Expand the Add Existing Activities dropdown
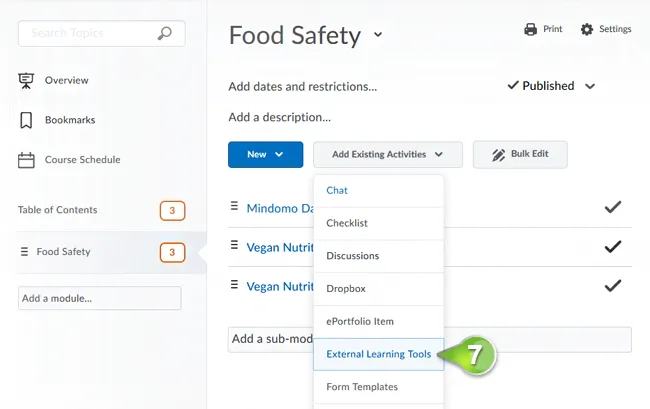 point(388,155)
